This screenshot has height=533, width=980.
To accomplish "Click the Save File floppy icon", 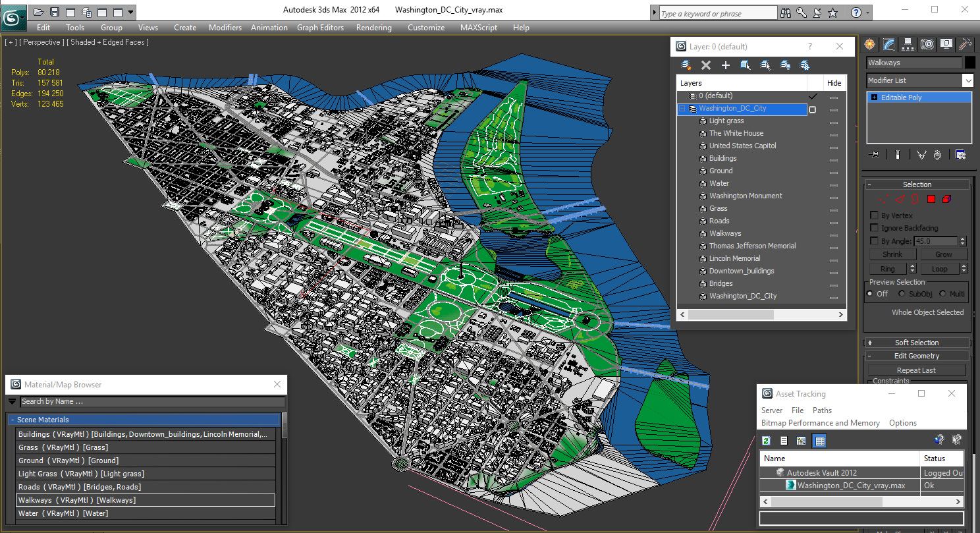I will [55, 12].
